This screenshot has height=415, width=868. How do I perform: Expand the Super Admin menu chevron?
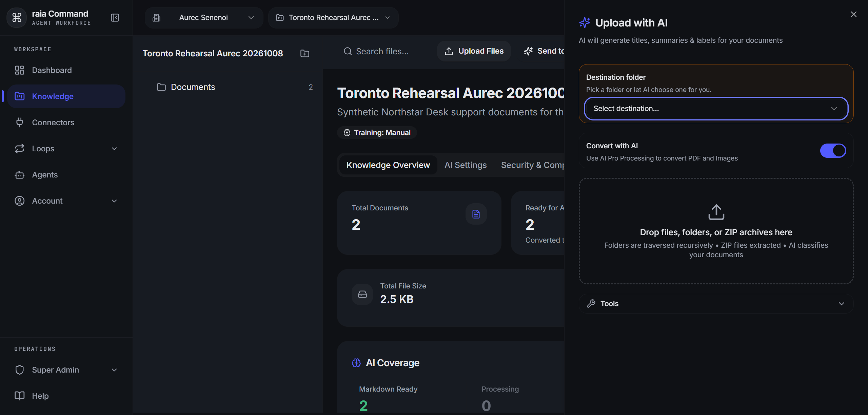tap(114, 370)
